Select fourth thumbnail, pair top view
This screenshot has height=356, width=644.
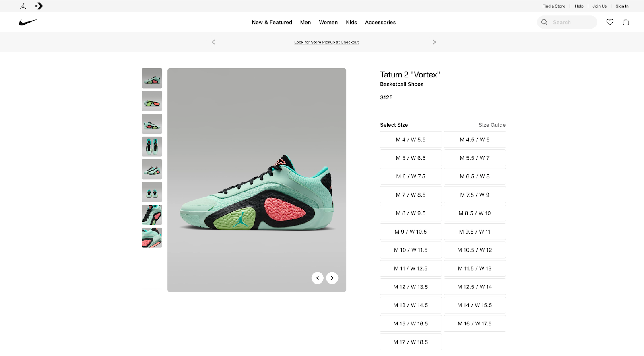[152, 147]
